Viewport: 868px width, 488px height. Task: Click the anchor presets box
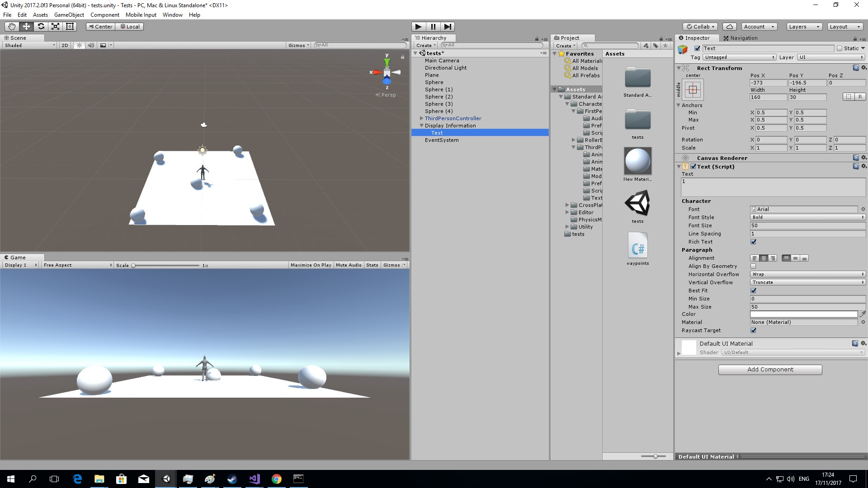point(693,90)
